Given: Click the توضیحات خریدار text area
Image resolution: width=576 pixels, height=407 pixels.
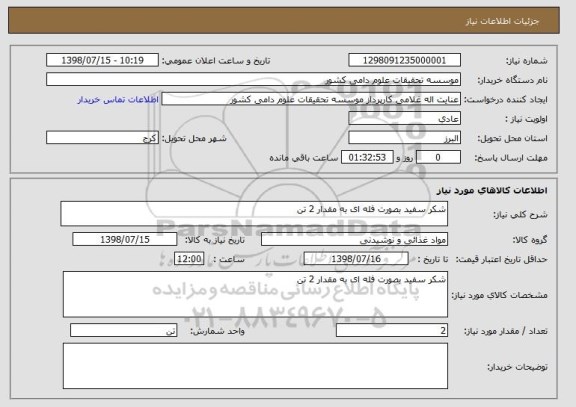Looking at the screenshot, I should (x=255, y=366).
